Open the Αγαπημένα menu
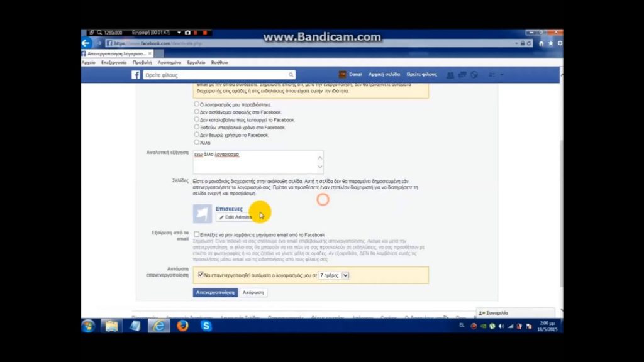Screen dimensions: 644x362 [169, 63]
